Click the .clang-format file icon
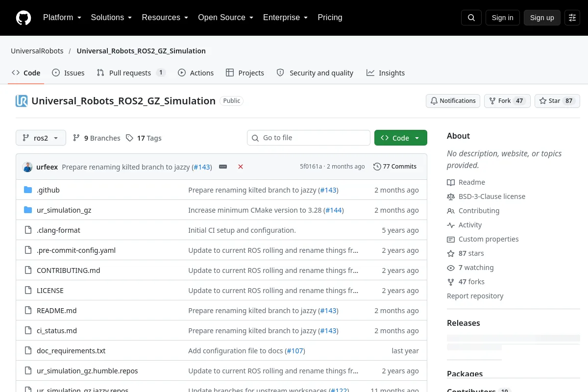The width and height of the screenshot is (588, 392). [x=28, y=230]
